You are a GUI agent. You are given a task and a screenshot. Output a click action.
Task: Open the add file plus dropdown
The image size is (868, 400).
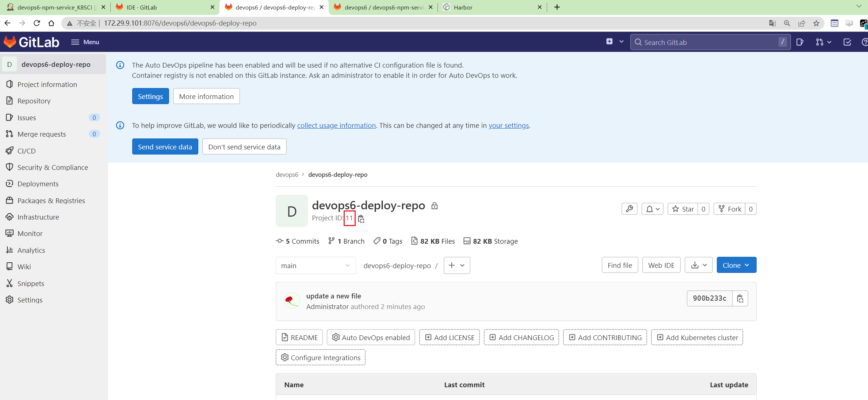tap(457, 265)
